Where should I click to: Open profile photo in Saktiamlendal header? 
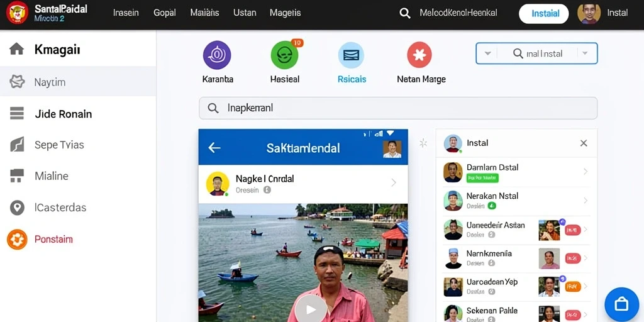pos(392,150)
